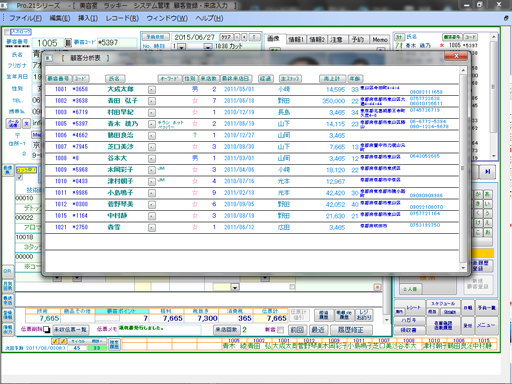Close the 顧客分析表 dialog

(456, 56)
